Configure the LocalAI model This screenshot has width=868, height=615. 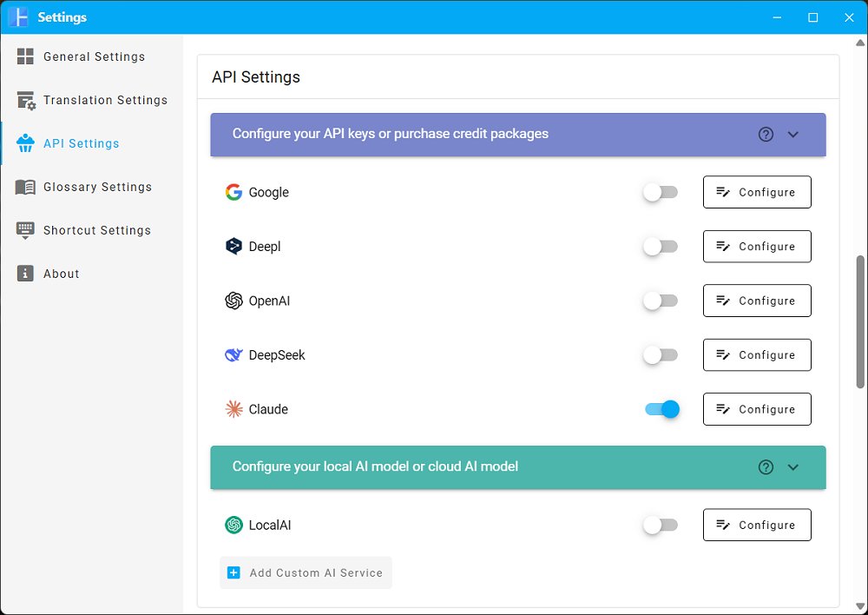757,525
